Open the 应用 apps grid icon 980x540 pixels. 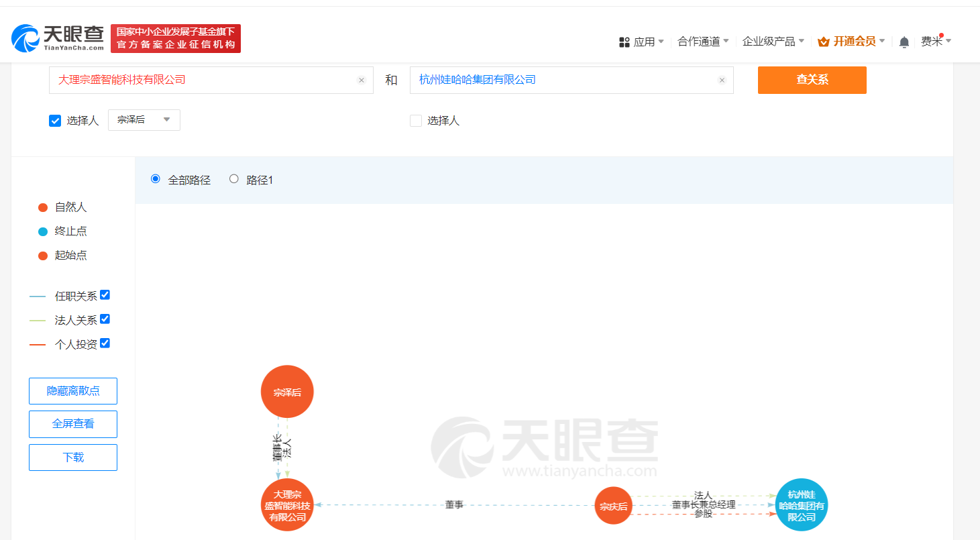[x=624, y=41]
